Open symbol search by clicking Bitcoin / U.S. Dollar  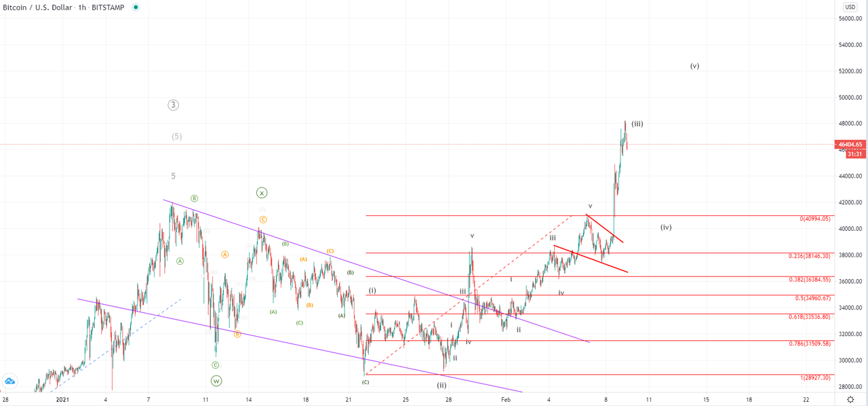[37, 7]
